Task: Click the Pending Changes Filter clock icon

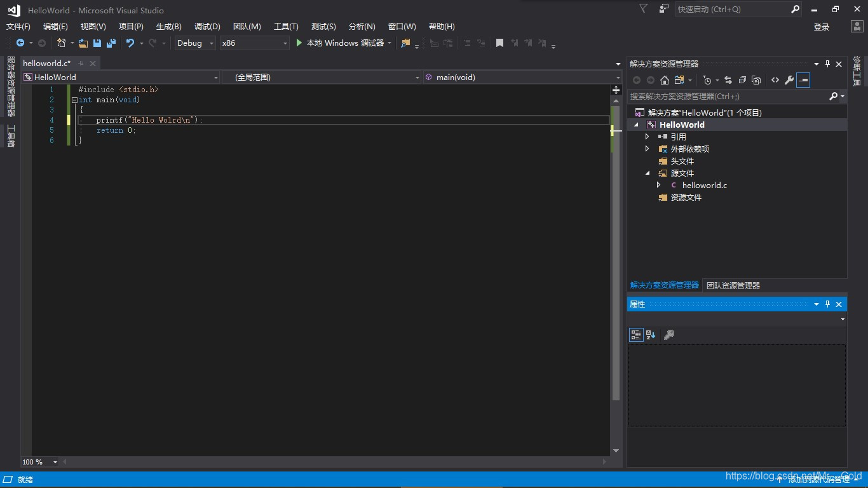Action: pos(707,80)
